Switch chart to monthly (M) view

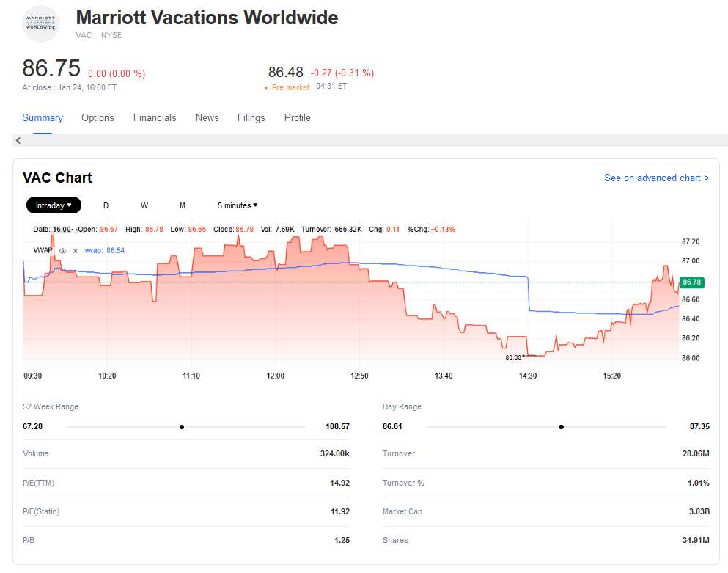[x=183, y=205]
